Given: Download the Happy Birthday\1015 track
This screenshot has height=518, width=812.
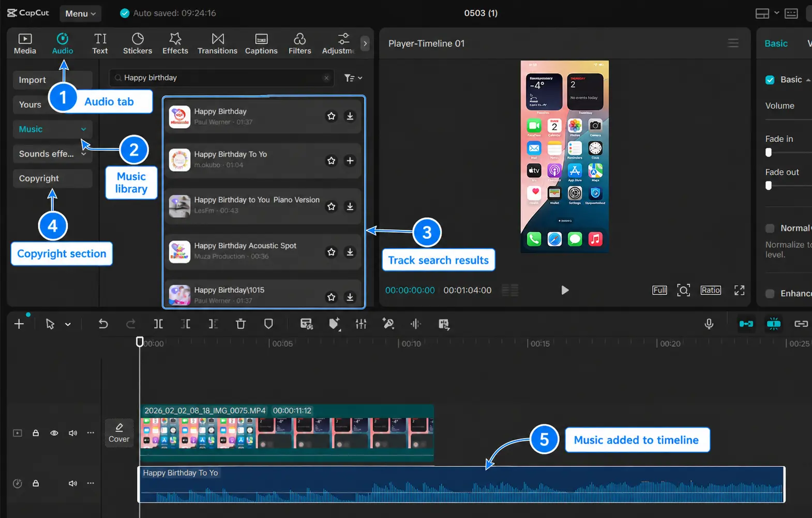Looking at the screenshot, I should point(350,297).
